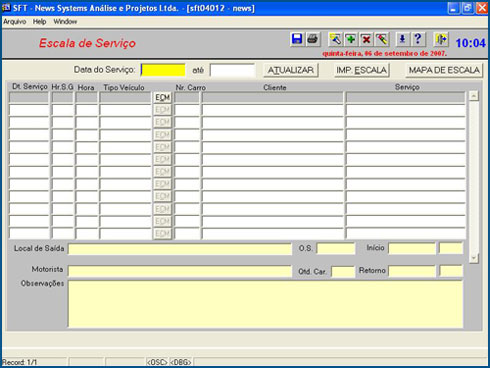This screenshot has height=368, width=490.
Task: Click first row Hora cell
Action: tap(86, 97)
